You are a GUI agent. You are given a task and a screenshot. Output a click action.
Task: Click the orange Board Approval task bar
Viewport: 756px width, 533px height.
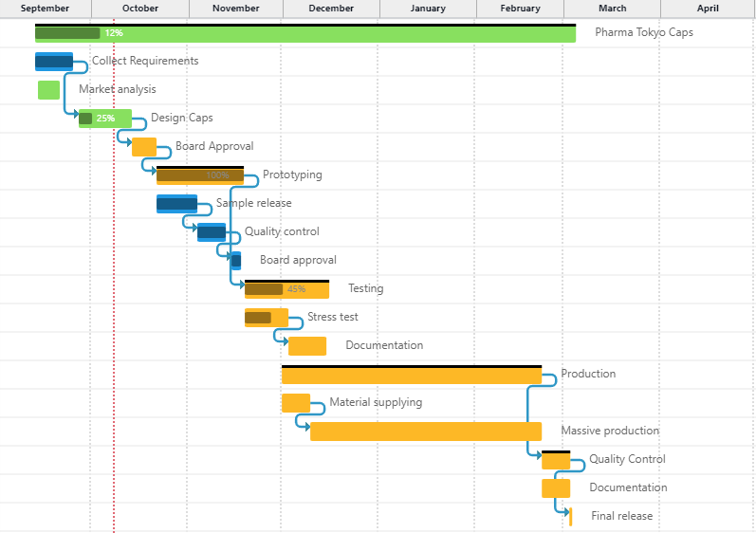tap(144, 147)
